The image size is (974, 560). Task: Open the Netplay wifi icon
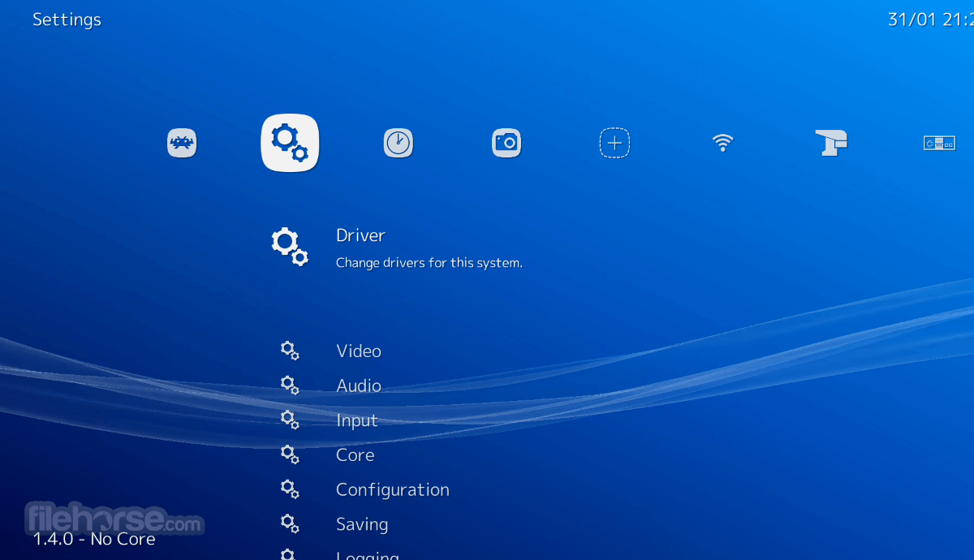(x=722, y=144)
